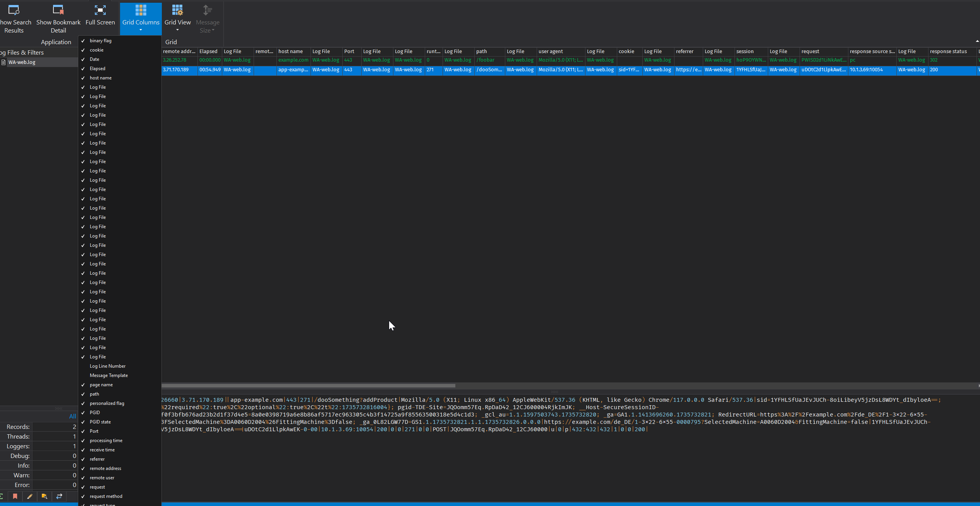Select the WA-web.log file icon in tree

coord(3,62)
